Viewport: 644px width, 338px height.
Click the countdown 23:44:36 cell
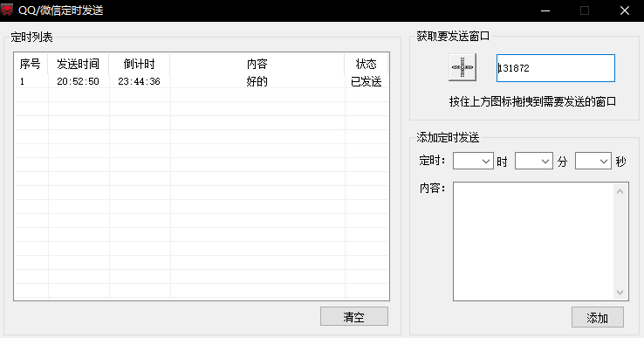140,81
